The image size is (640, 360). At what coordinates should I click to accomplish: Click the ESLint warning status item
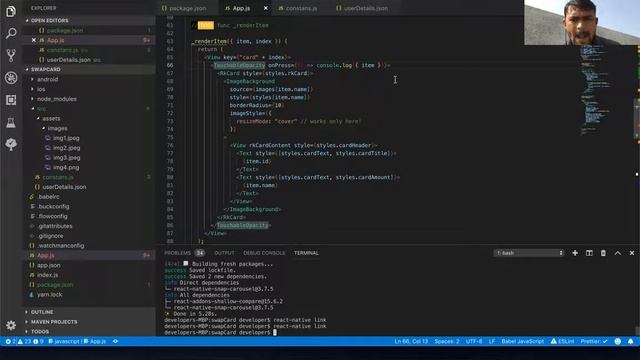[x=562, y=341]
